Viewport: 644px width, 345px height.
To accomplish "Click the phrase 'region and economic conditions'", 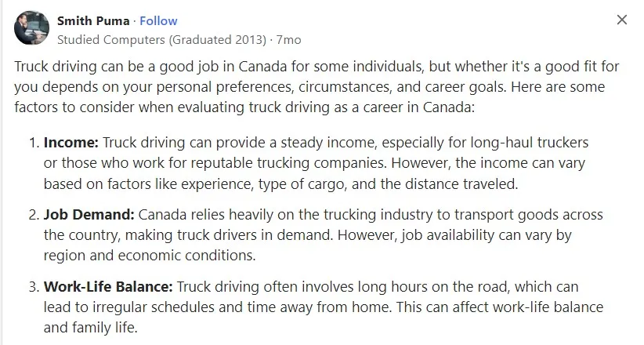I will [x=150, y=256].
